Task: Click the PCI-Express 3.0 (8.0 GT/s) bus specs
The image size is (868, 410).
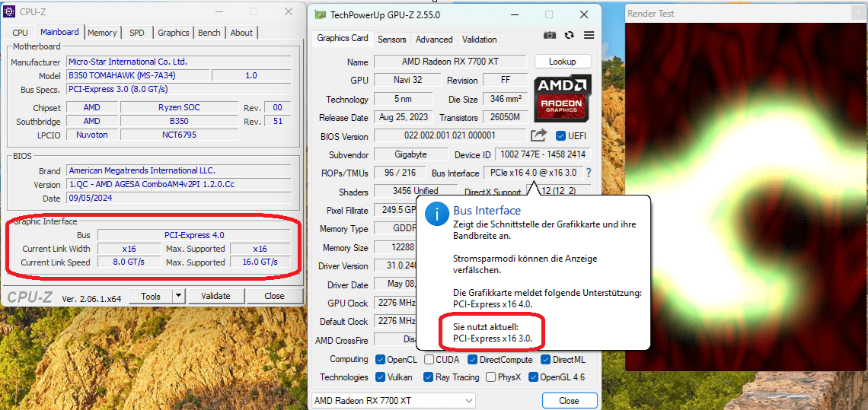Action: [118, 88]
